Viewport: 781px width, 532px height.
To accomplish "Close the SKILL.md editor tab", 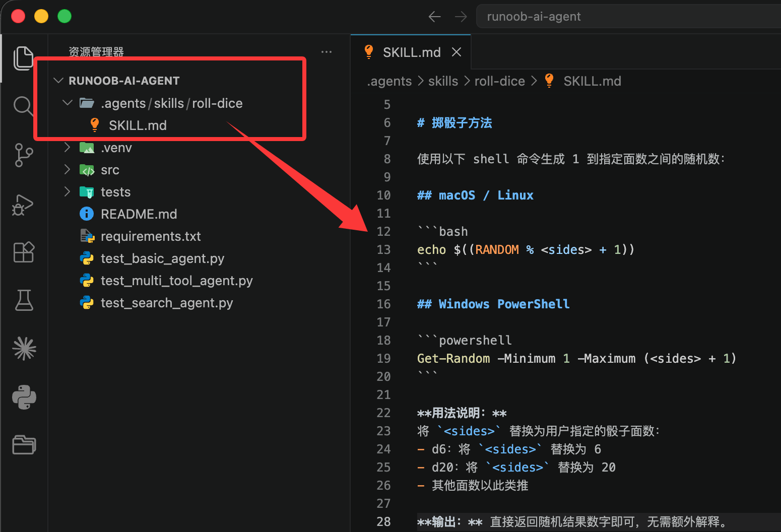I will click(x=457, y=52).
